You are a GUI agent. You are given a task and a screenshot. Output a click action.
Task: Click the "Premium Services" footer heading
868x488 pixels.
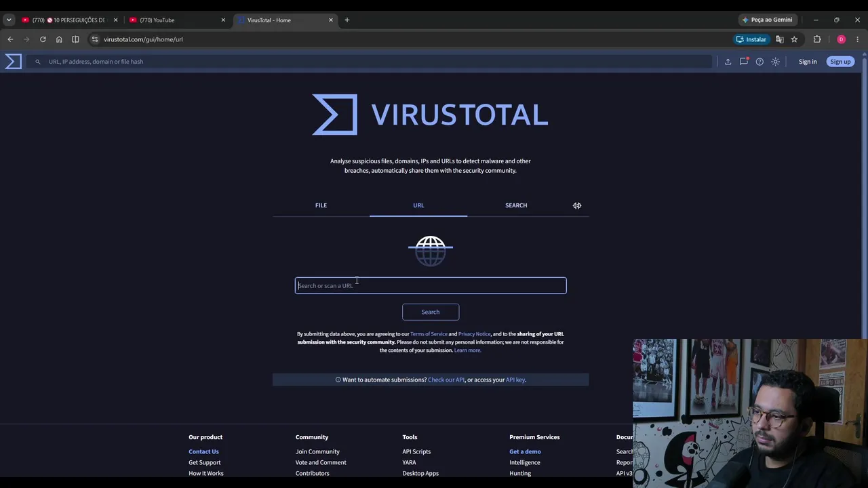coord(534,437)
